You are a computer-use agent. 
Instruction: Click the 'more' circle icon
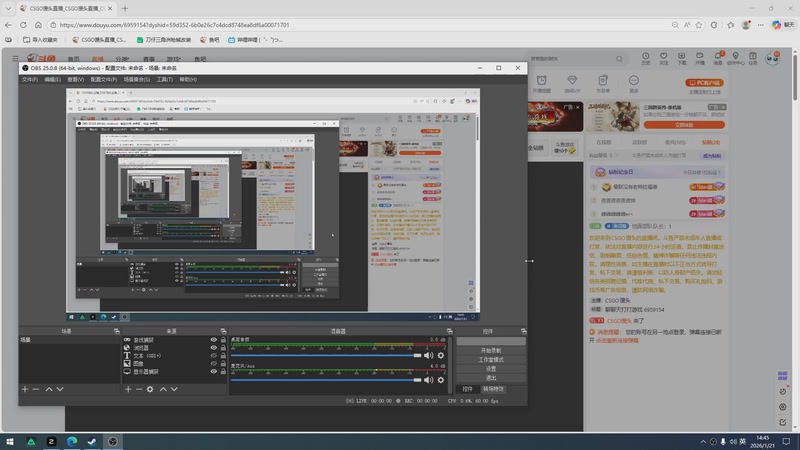click(x=634, y=80)
